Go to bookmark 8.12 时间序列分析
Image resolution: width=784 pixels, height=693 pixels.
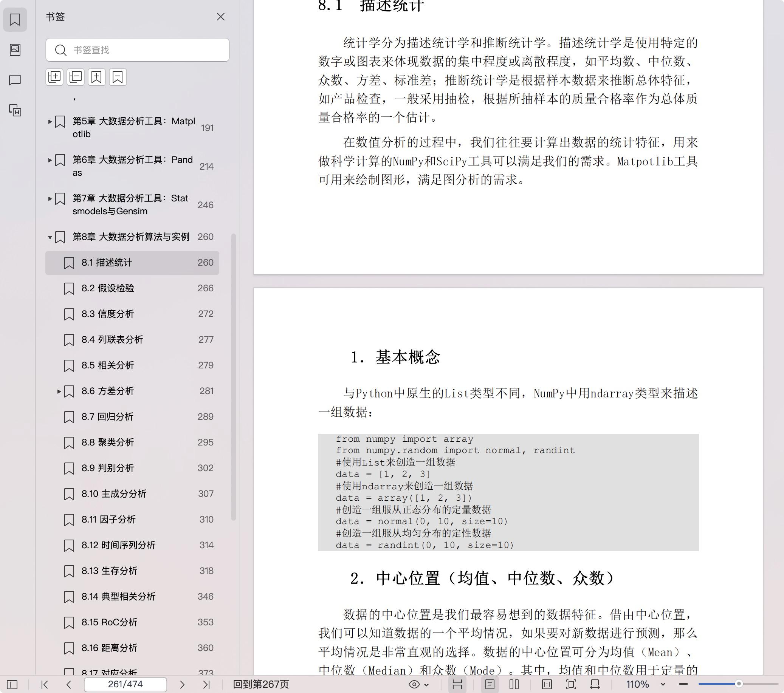point(132,545)
